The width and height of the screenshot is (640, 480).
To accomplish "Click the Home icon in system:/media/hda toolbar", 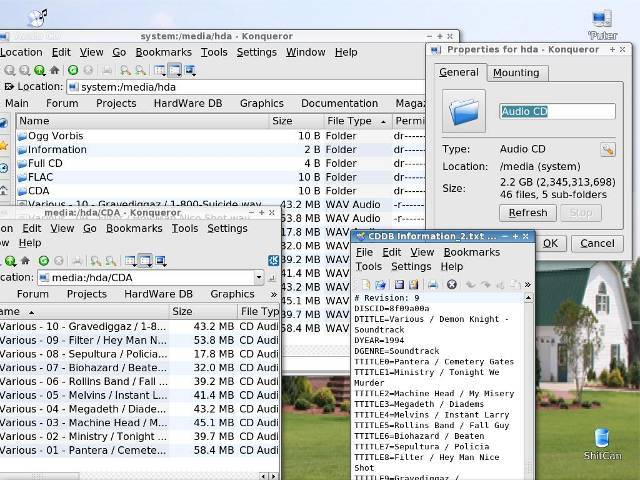I will (x=55, y=70).
